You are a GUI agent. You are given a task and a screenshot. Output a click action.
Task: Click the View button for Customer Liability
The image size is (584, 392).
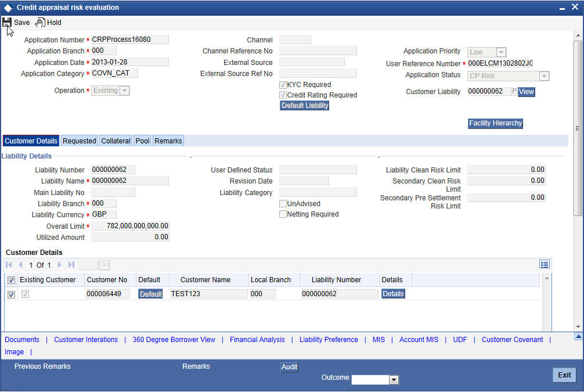coord(527,92)
